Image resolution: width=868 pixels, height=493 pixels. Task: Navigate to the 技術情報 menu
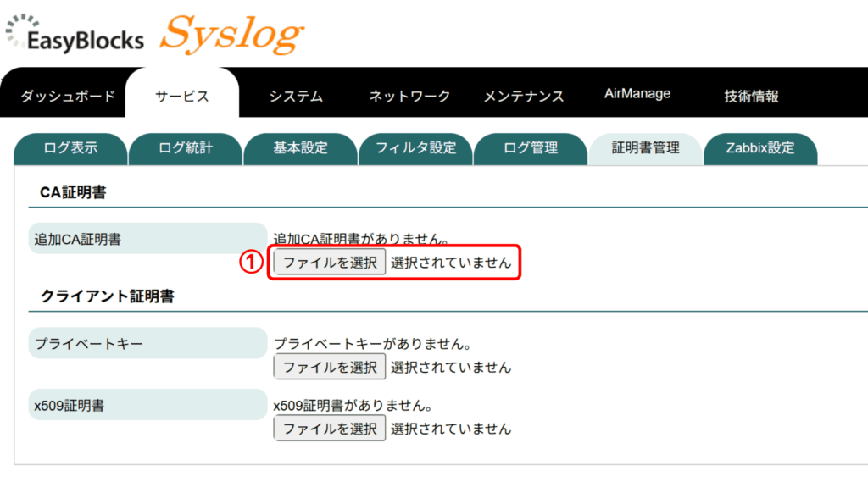coord(751,96)
